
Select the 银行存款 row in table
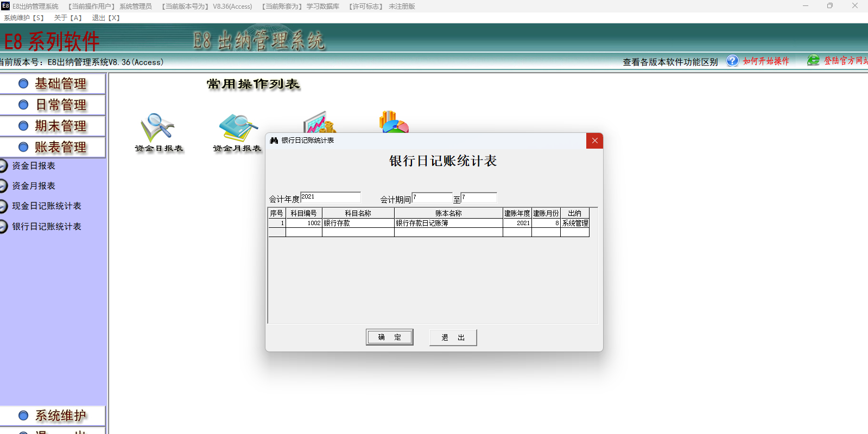coord(358,223)
